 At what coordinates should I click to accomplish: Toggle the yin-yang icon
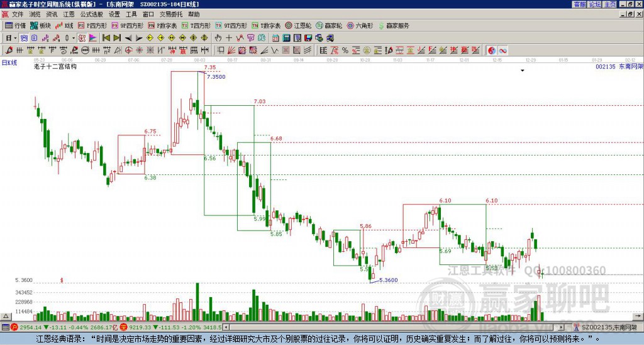(491, 50)
